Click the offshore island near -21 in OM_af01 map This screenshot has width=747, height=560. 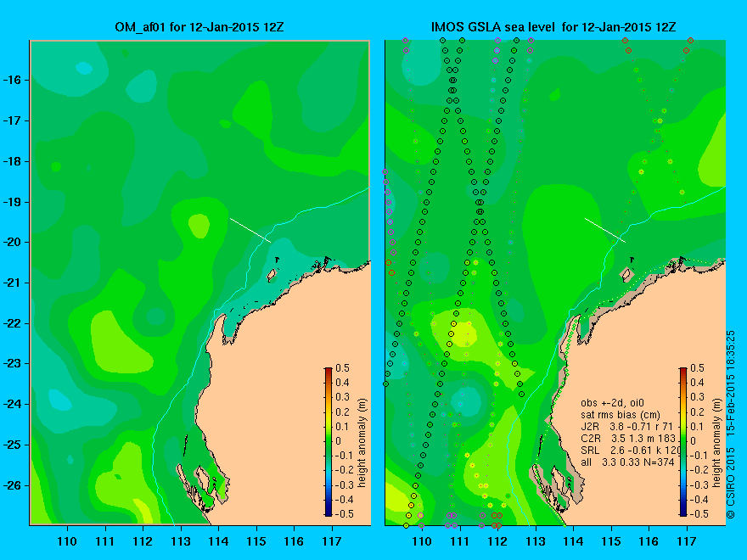[x=272, y=275]
